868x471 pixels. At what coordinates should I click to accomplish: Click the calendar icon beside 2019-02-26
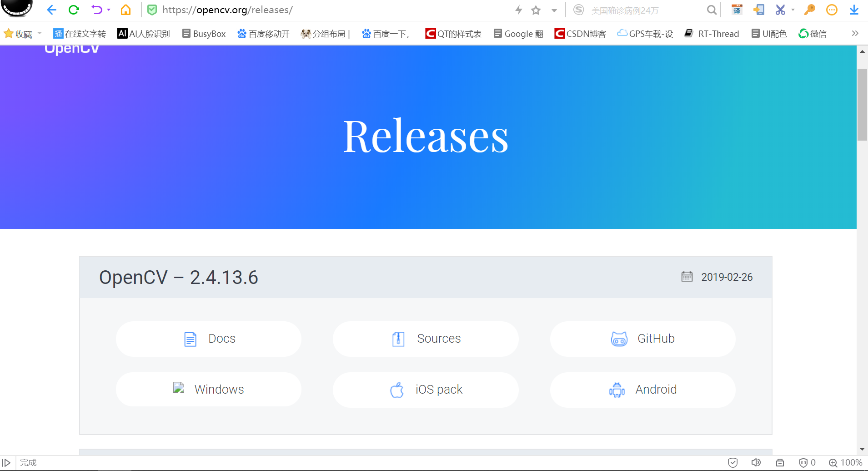click(x=687, y=277)
